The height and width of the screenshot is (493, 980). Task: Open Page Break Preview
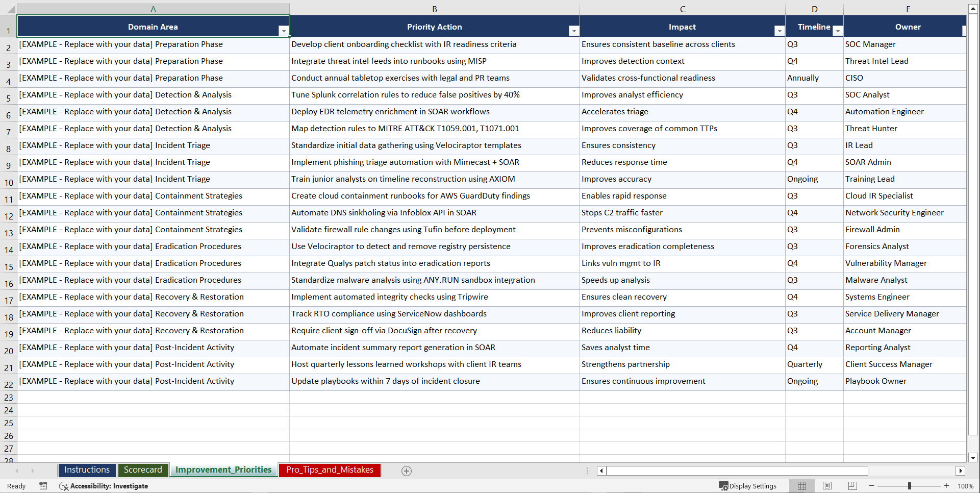(x=851, y=486)
